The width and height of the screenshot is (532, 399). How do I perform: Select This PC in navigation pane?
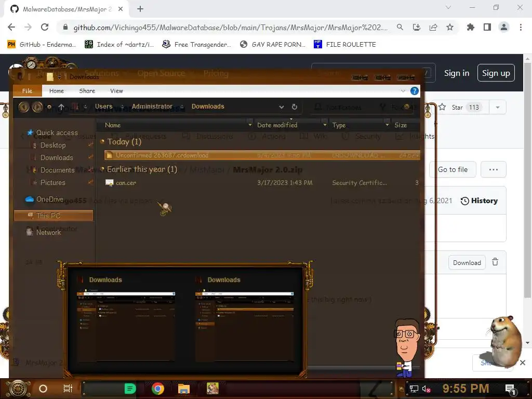tap(54, 216)
